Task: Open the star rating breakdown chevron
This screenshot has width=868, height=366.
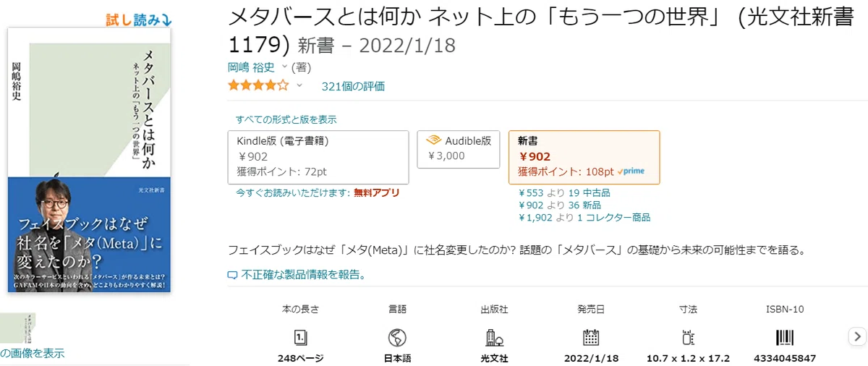Action: tap(299, 85)
